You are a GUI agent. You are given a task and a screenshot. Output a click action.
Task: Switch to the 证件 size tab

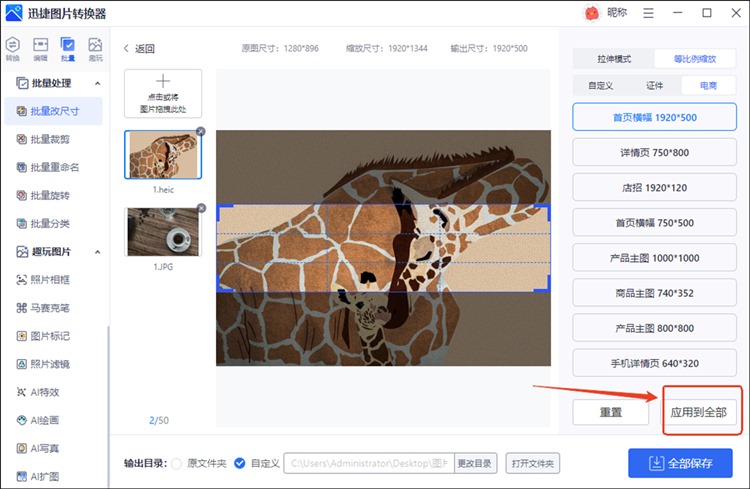click(x=655, y=86)
